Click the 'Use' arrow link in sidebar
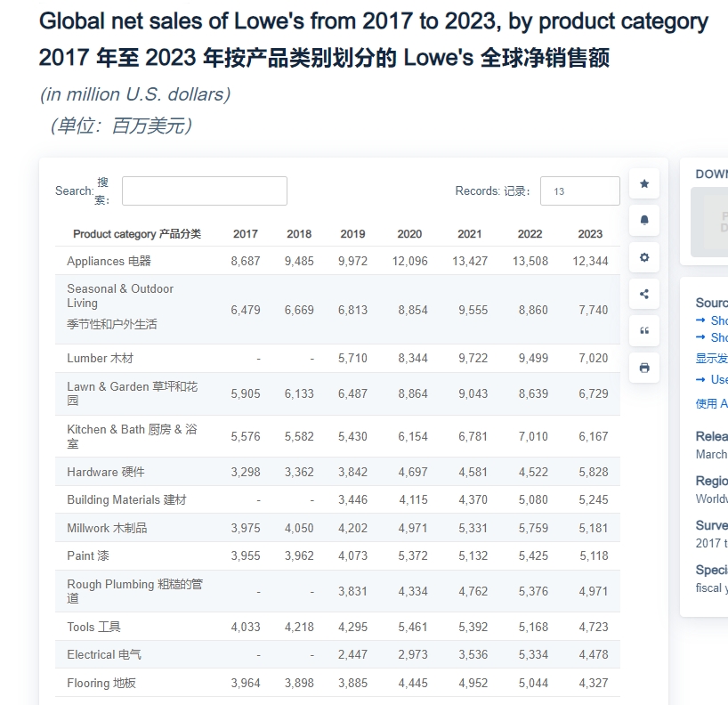The height and width of the screenshot is (705, 728). coord(714,379)
